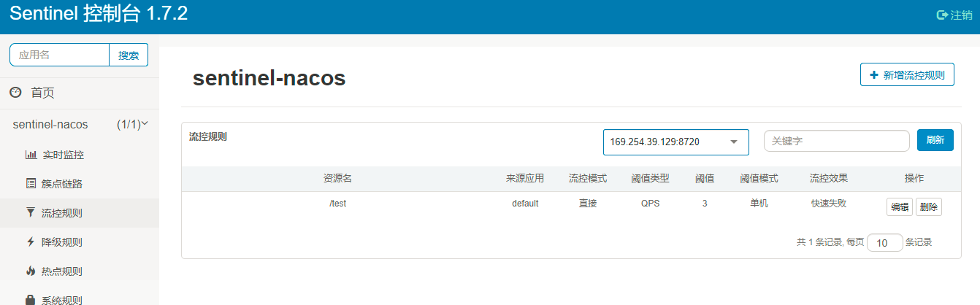The image size is (980, 305).
Task: Click the 阈值模式 column header
Action: click(759, 179)
